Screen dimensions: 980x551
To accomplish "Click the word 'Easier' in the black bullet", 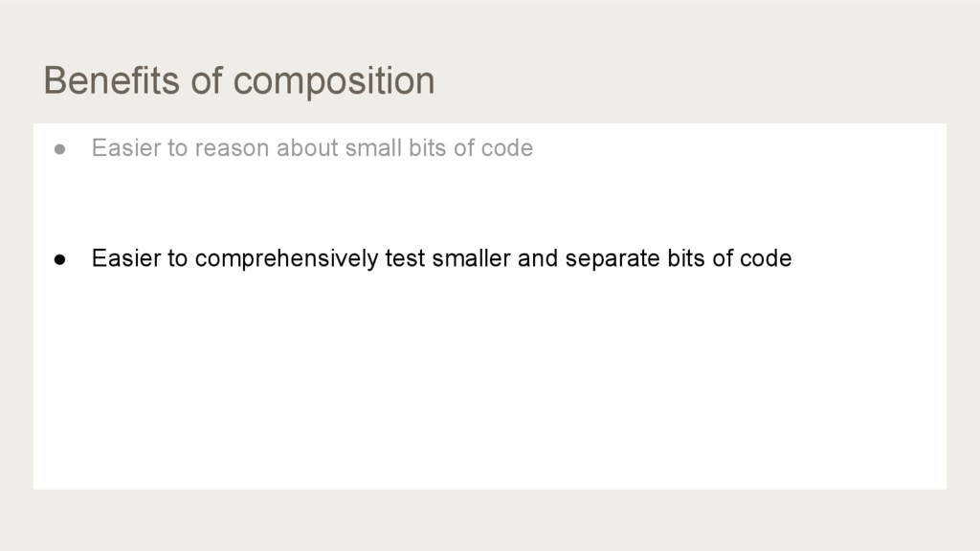I will coord(126,258).
